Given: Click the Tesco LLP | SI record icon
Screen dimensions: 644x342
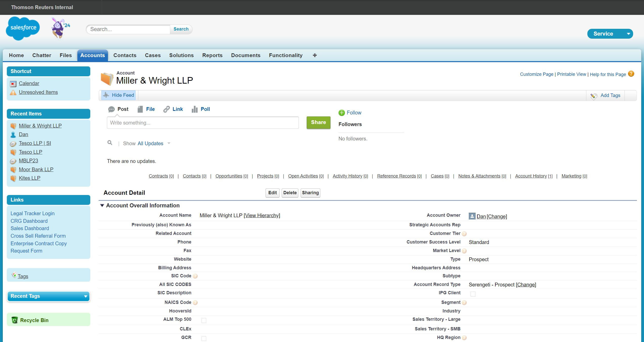Looking at the screenshot, I should [13, 144].
